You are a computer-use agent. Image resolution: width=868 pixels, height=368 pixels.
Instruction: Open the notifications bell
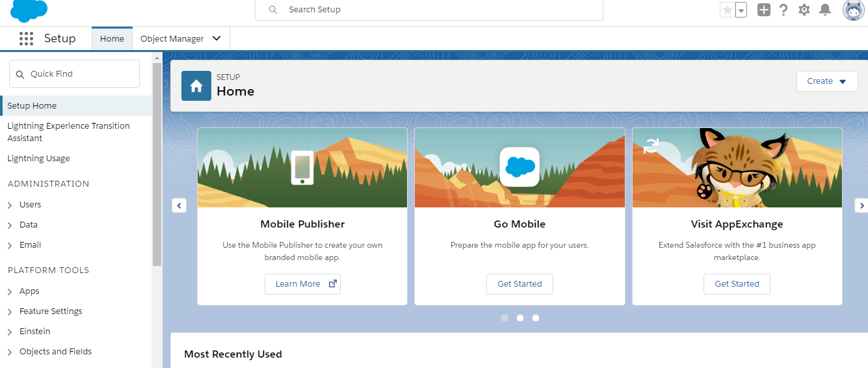pos(825,10)
